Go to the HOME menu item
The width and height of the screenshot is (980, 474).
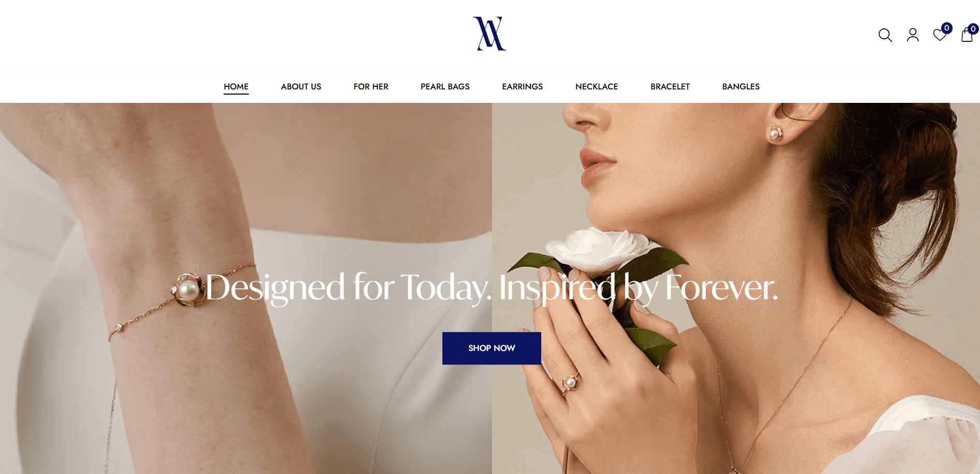pos(236,87)
